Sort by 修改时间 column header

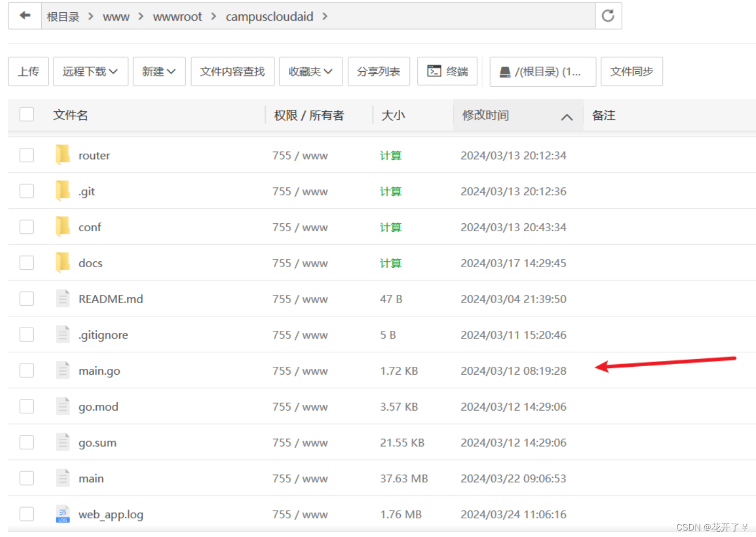pos(486,115)
